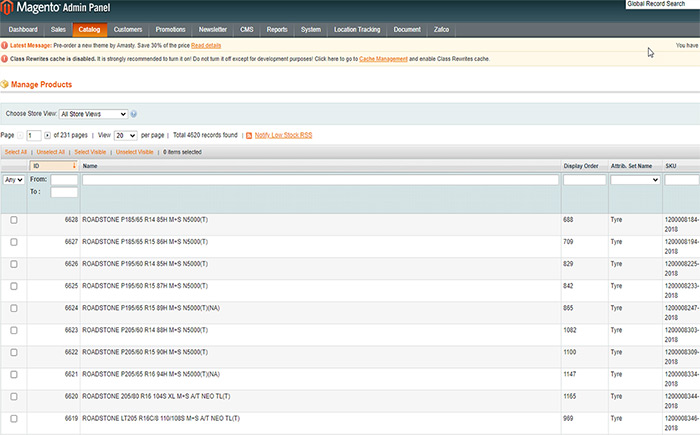Image resolution: width=700 pixels, height=435 pixels.
Task: Click the Cache Management link
Action: click(x=383, y=59)
